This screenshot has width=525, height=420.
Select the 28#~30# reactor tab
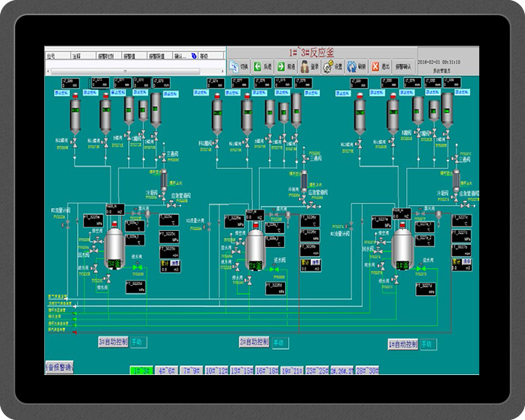pyautogui.click(x=367, y=370)
